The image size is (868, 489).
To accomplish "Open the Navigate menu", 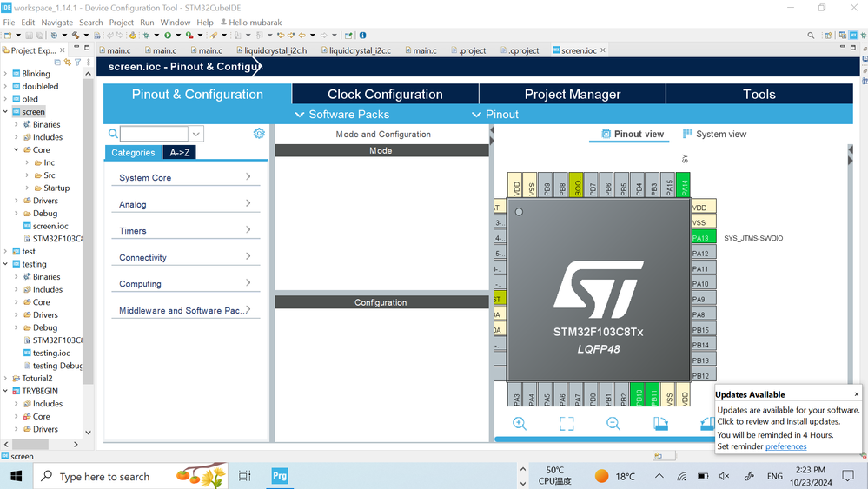I will click(56, 22).
